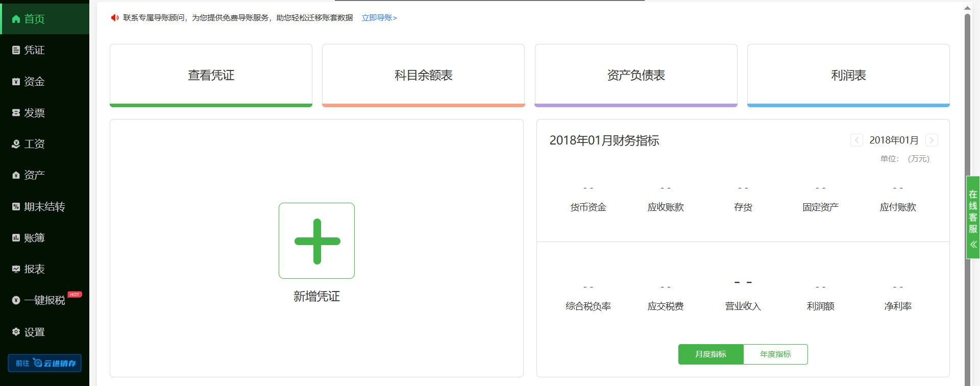The image size is (980, 386).
Task: Click the home icon in sidebar
Action: pos(16,19)
